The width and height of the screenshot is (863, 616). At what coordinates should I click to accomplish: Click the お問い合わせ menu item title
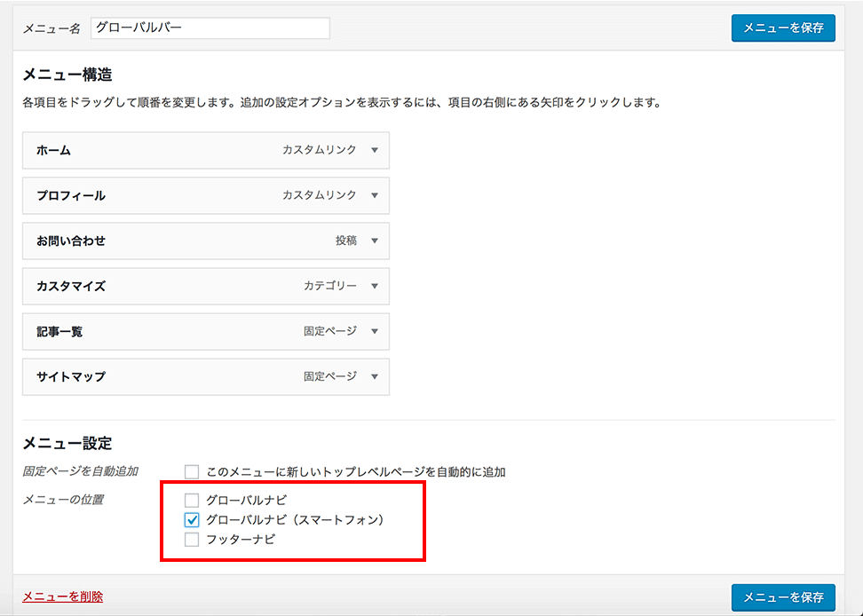(x=71, y=241)
